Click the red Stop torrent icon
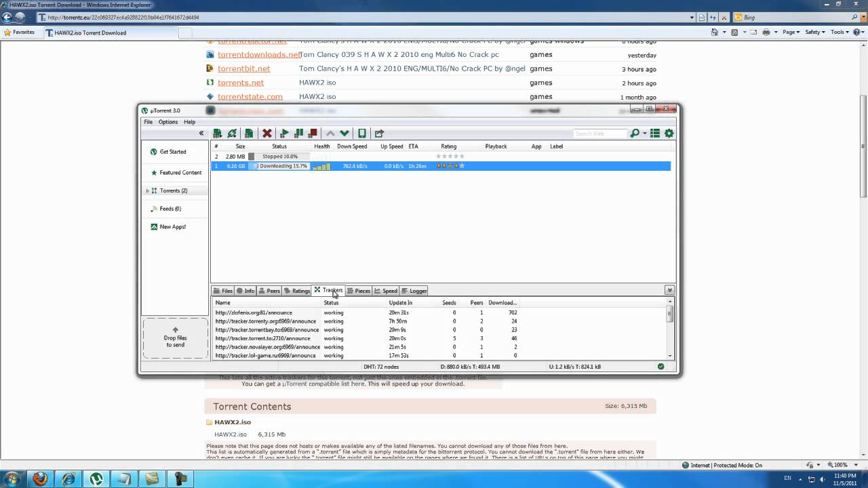The image size is (868, 488). coord(313,134)
